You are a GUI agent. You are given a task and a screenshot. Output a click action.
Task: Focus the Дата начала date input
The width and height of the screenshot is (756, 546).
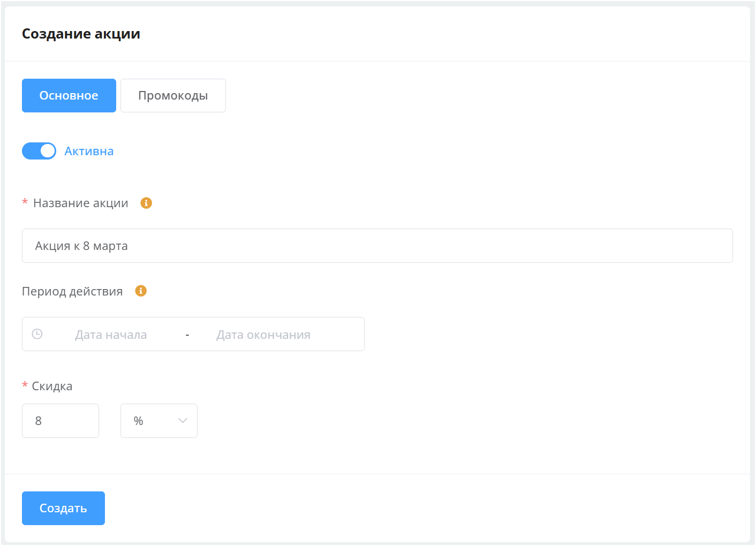coord(111,335)
